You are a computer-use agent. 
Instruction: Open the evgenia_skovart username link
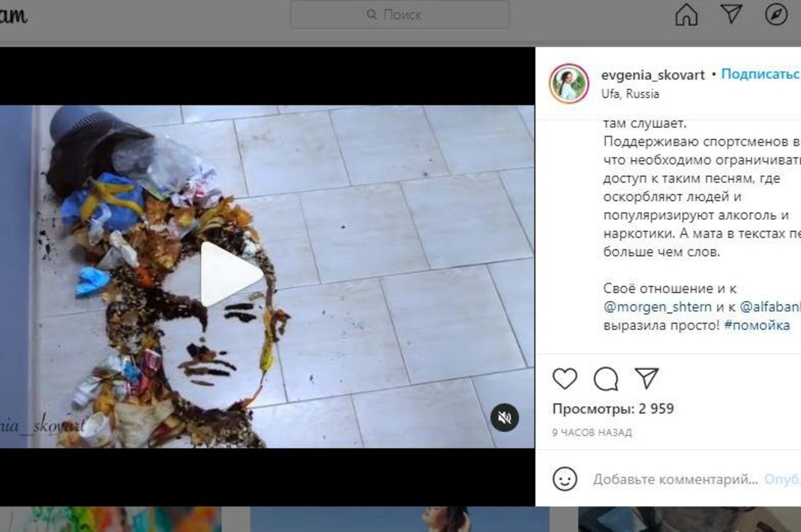(x=653, y=75)
